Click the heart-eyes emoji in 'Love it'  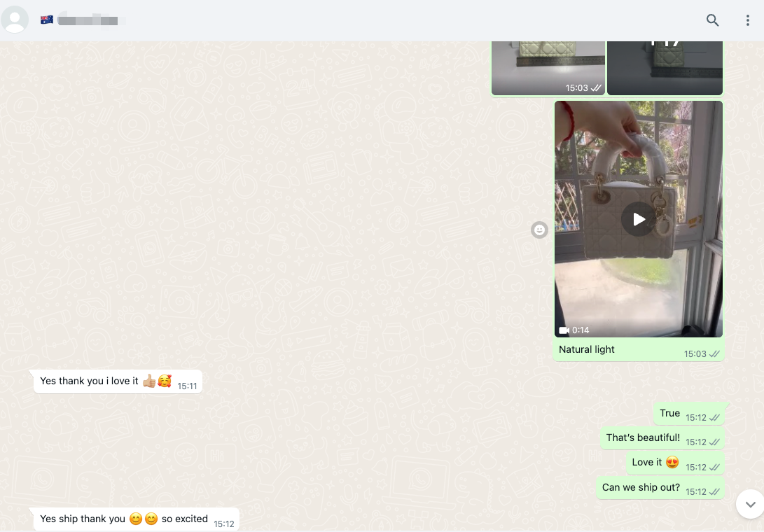coord(672,462)
